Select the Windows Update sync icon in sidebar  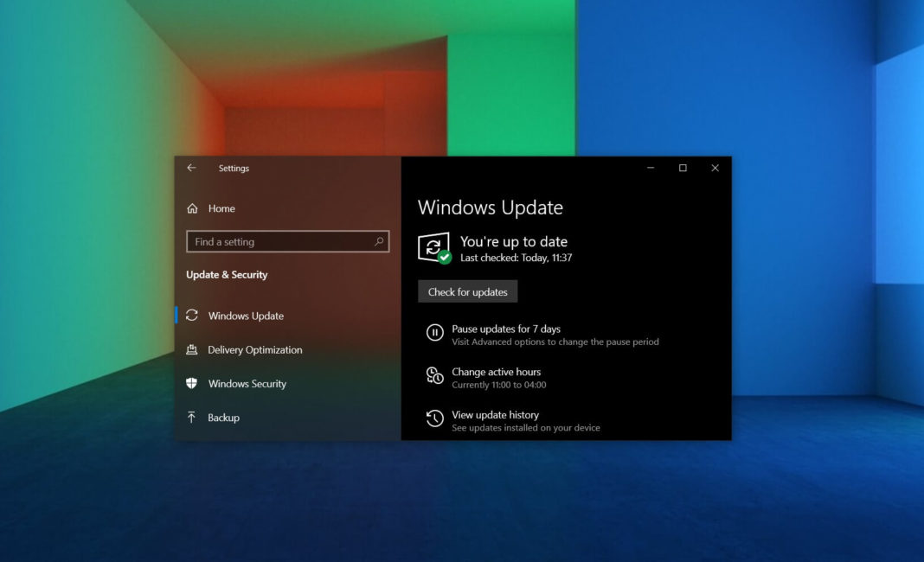click(192, 316)
